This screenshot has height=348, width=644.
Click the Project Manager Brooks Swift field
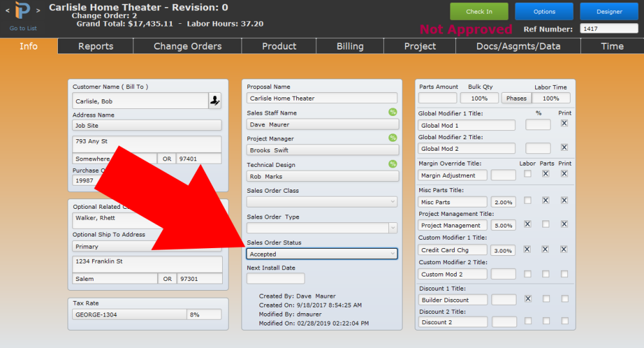click(323, 150)
